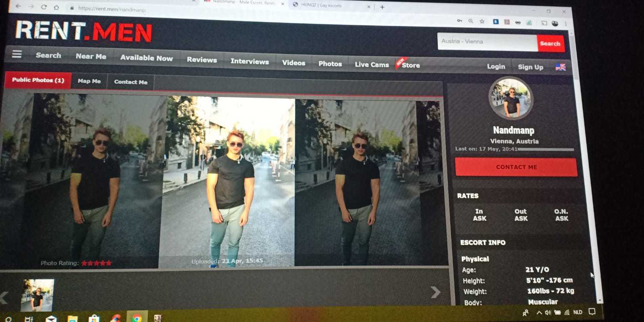
Task: Open Chrome's three-dot menu
Action: click(x=566, y=24)
